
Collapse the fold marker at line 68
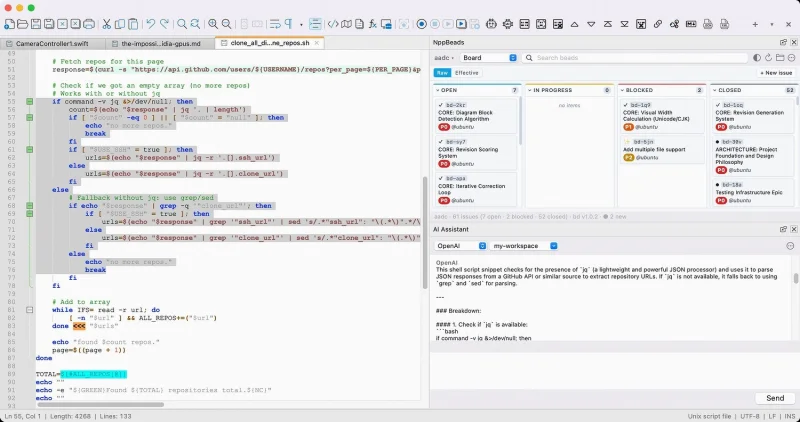tap(30, 206)
